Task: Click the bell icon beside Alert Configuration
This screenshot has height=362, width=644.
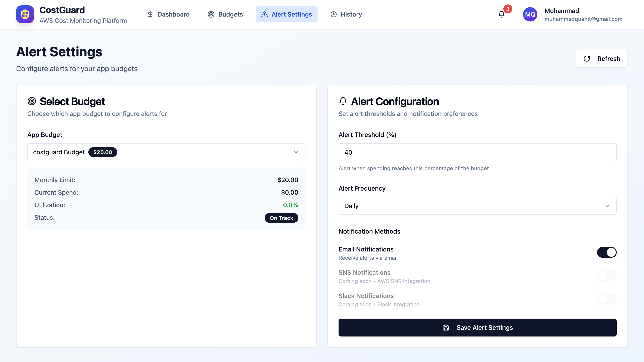Action: [x=343, y=101]
